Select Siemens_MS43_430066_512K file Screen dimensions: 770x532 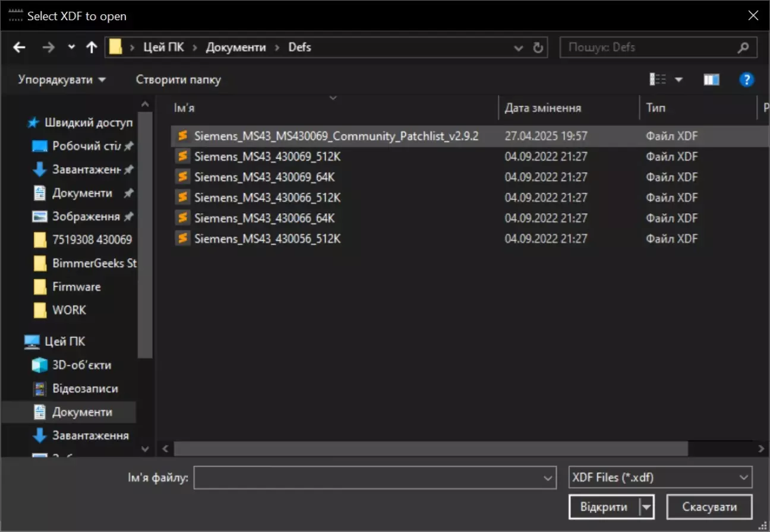click(267, 198)
